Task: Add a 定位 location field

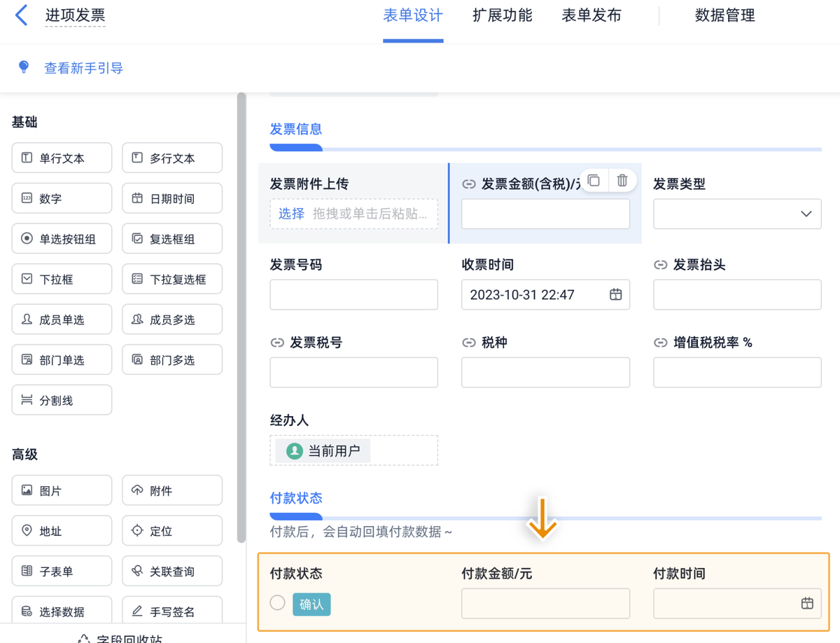Action: click(x=172, y=531)
